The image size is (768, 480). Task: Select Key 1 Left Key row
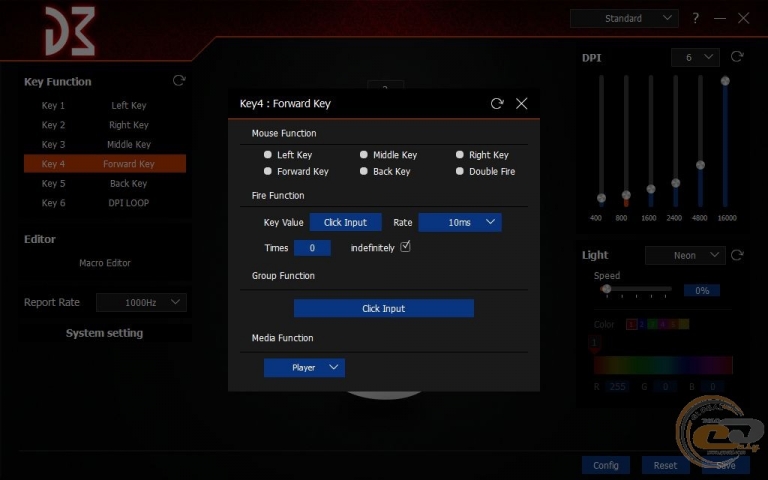pyautogui.click(x=105, y=105)
